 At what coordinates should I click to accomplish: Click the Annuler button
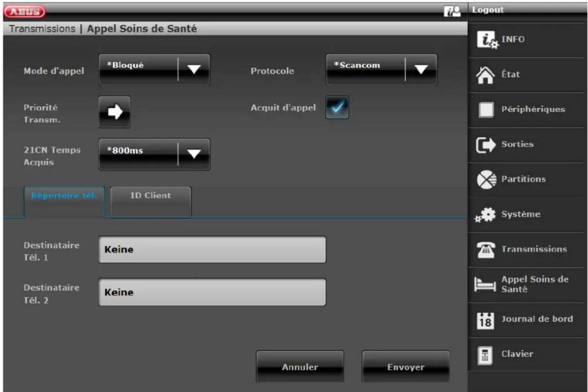point(300,366)
